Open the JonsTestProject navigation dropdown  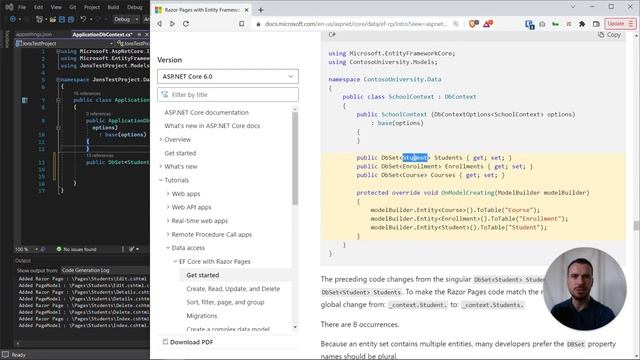pyautogui.click(x=64, y=43)
